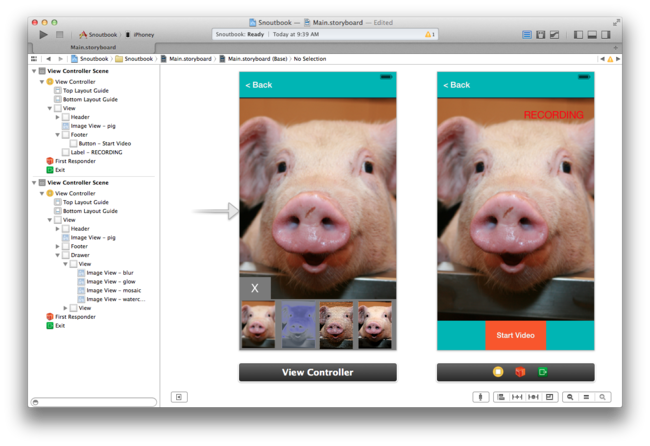Expand the Header item in first scene

tap(58, 117)
